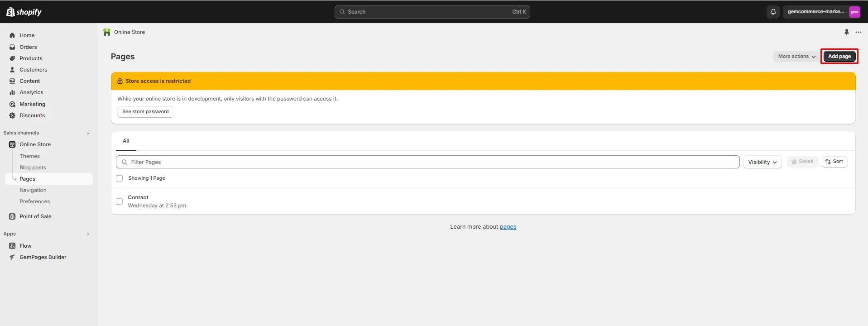The width and height of the screenshot is (868, 326).
Task: Expand the Apps section chevron
Action: [x=88, y=234]
